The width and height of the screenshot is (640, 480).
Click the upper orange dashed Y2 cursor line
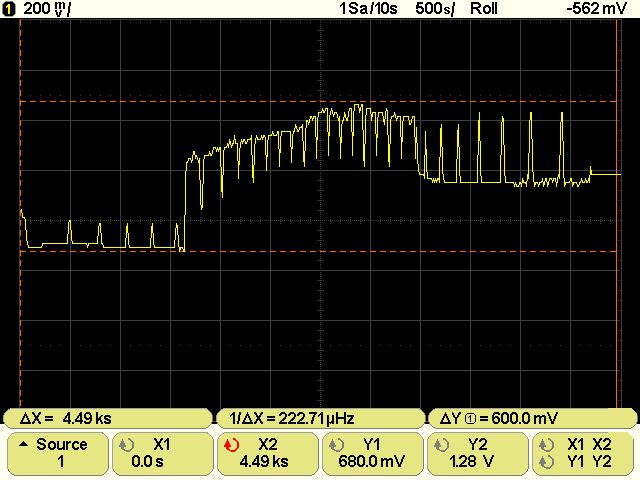pos(318,101)
